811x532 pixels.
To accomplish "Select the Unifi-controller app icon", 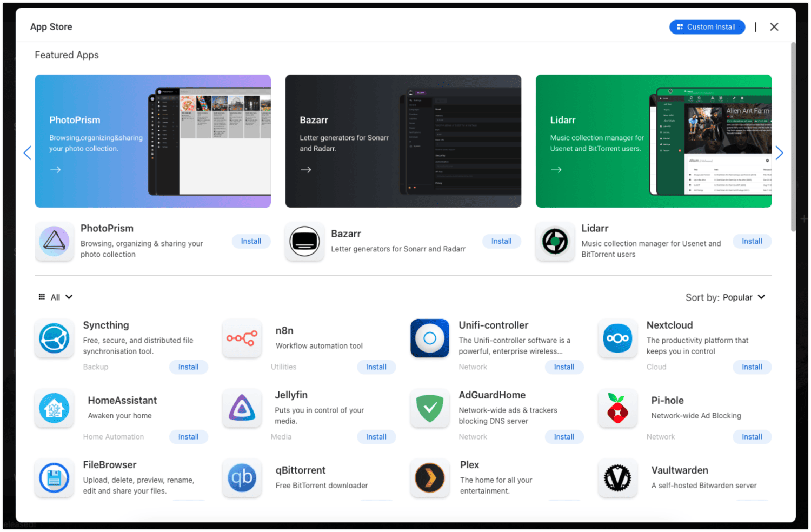I will point(430,338).
